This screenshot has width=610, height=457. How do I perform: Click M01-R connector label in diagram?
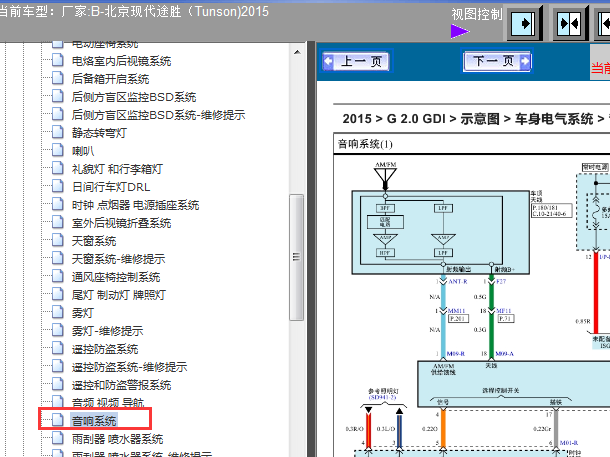569,443
